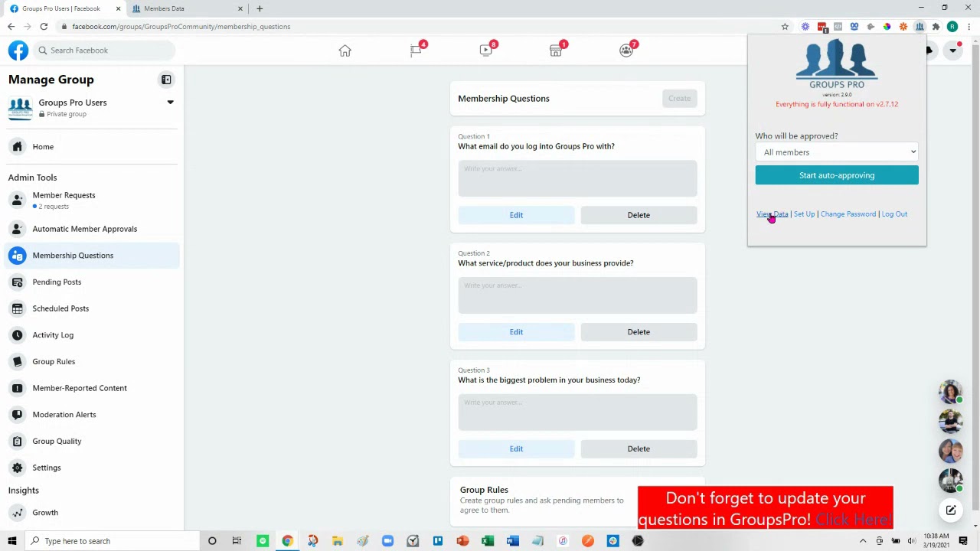
Task: Delete Question 2 about service/product
Action: 639,332
